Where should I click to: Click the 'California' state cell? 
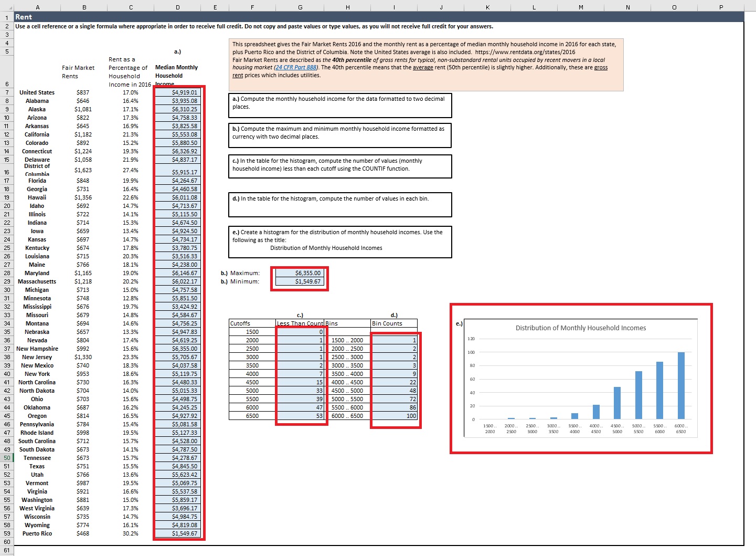tap(37, 134)
